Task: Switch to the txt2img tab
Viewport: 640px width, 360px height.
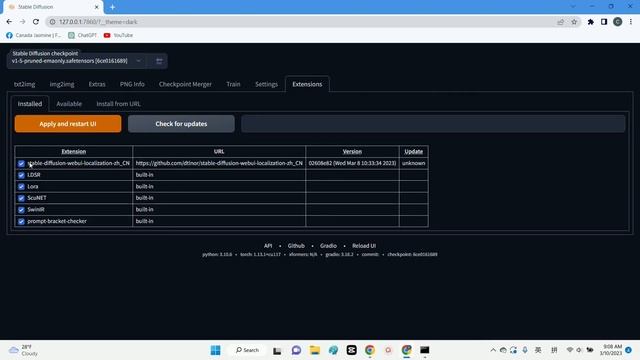Action: click(24, 84)
